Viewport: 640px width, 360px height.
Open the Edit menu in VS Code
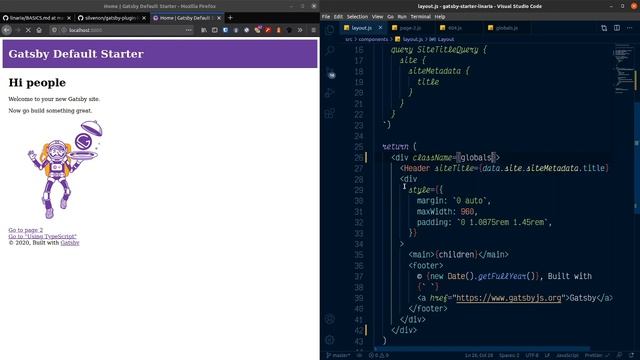coord(338,17)
